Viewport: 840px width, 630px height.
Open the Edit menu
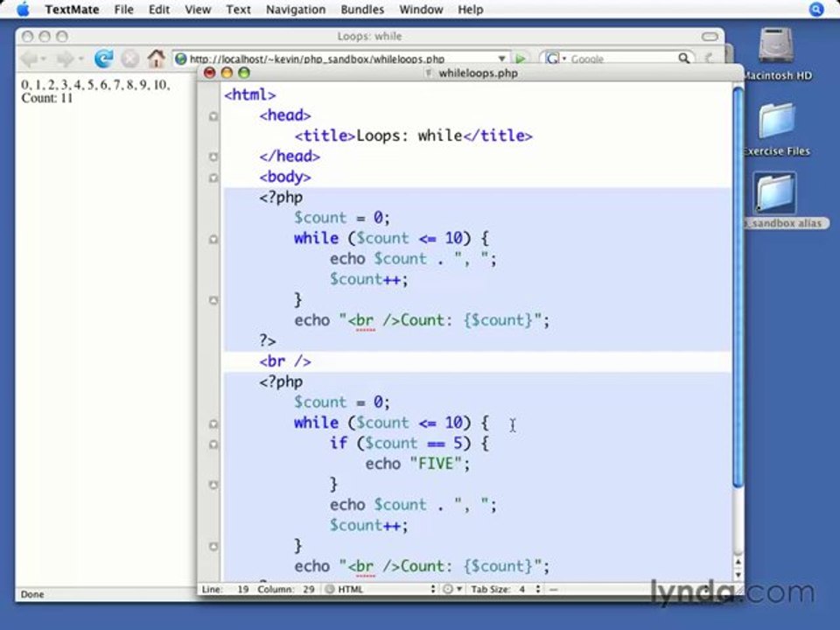(x=158, y=10)
